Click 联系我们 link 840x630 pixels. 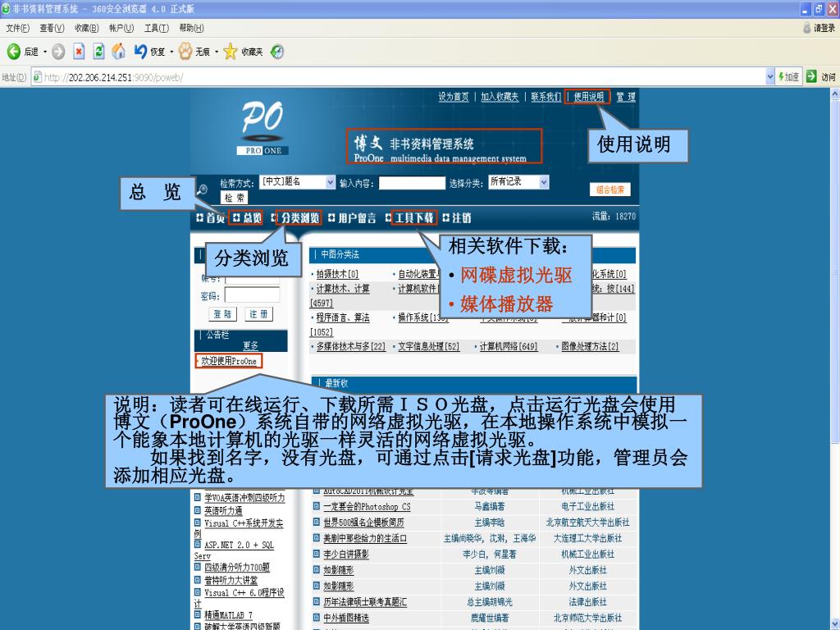click(546, 97)
